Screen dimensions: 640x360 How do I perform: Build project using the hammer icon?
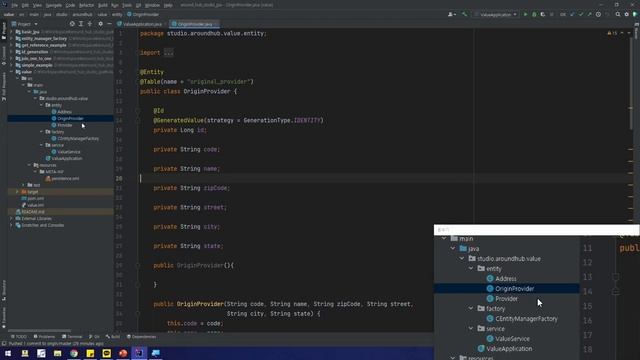point(464,14)
